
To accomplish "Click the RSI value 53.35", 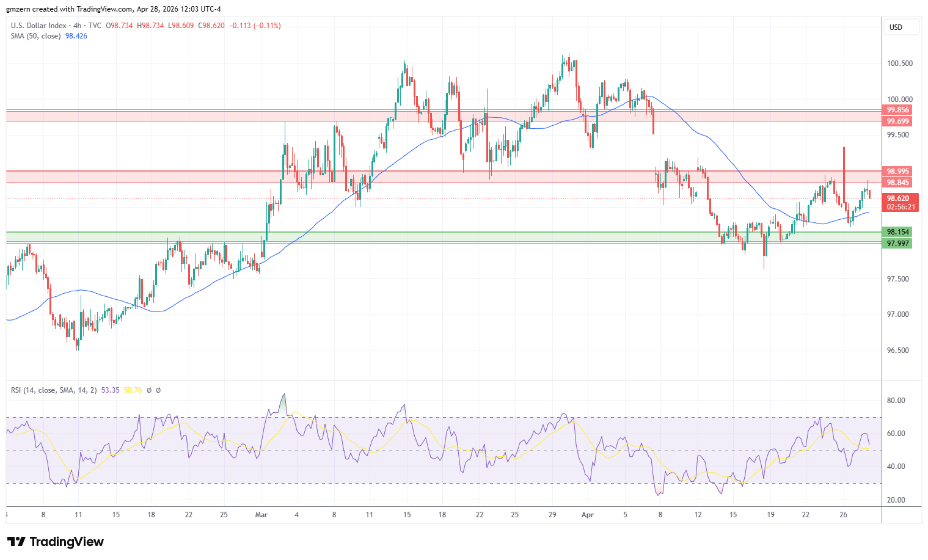I will point(111,390).
